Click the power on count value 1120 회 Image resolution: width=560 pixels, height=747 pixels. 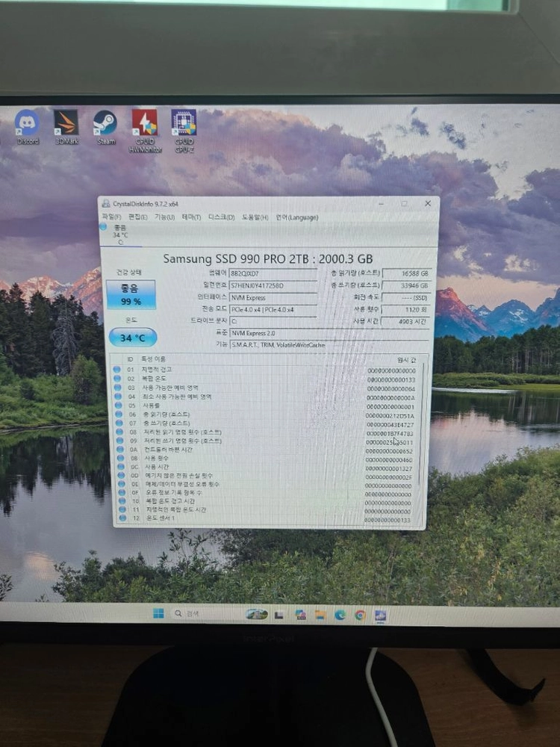(406, 310)
